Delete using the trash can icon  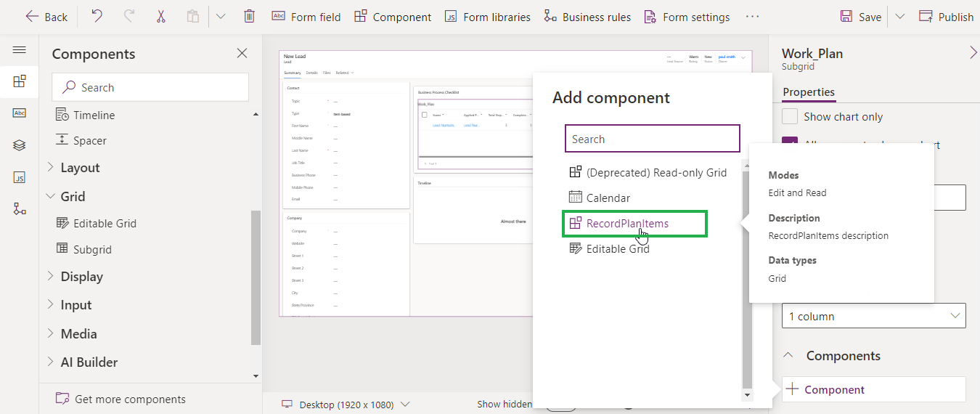click(x=249, y=16)
